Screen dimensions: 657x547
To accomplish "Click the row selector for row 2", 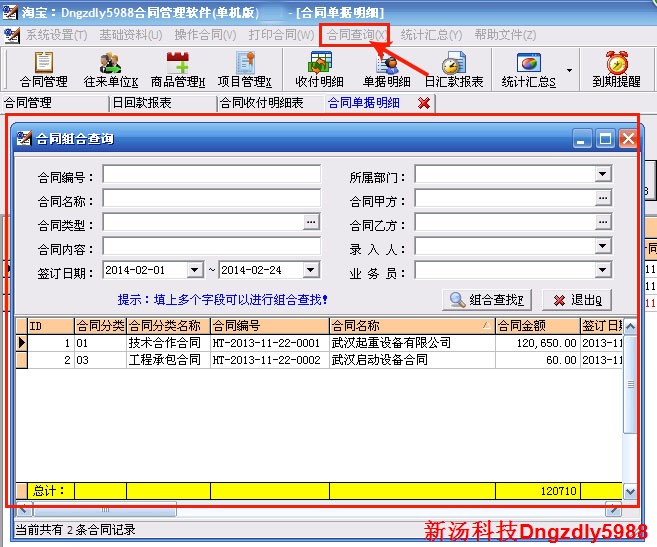I will coord(21,360).
